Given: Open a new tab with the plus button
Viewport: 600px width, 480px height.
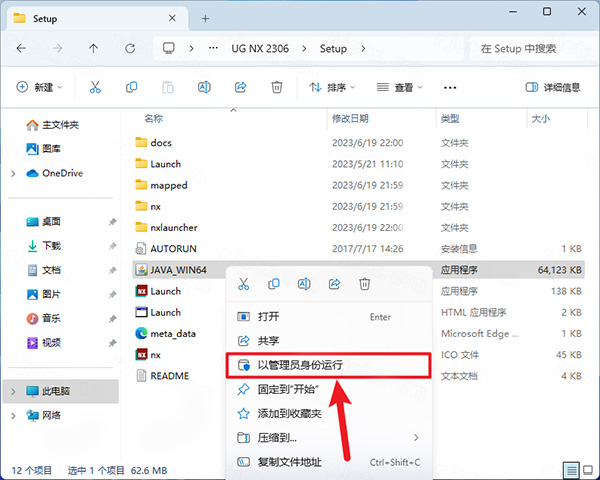Looking at the screenshot, I should tap(205, 18).
